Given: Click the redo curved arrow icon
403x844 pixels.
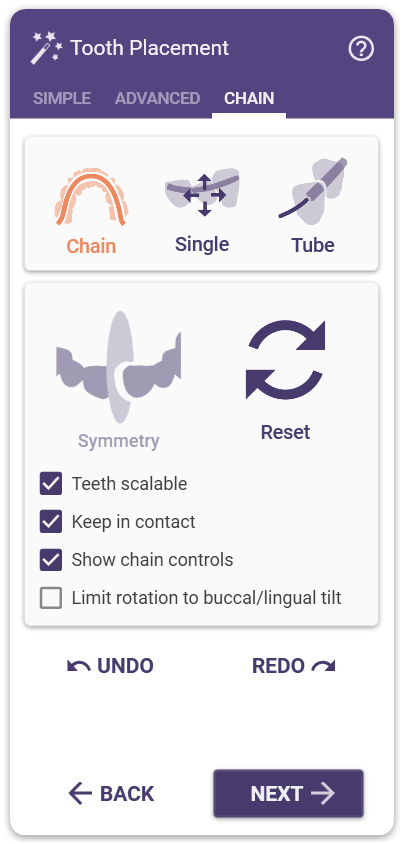Looking at the screenshot, I should point(323,666).
